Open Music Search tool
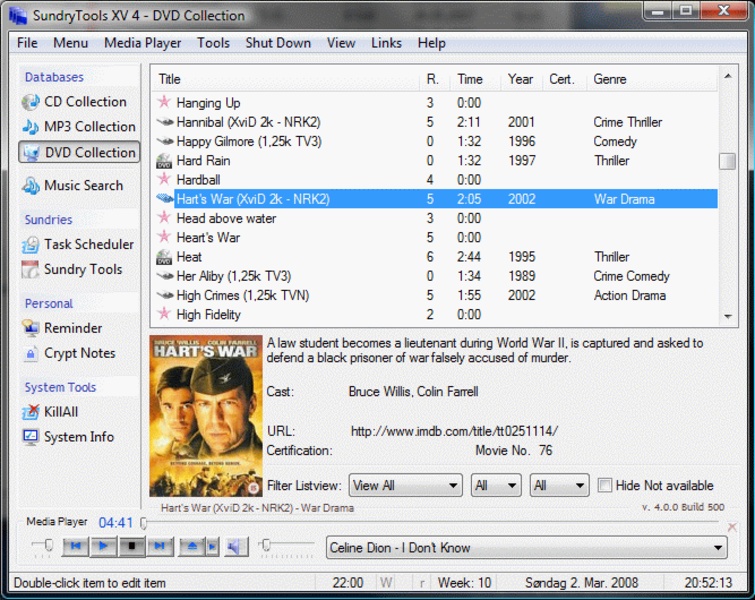The width and height of the screenshot is (755, 600). tap(73, 185)
